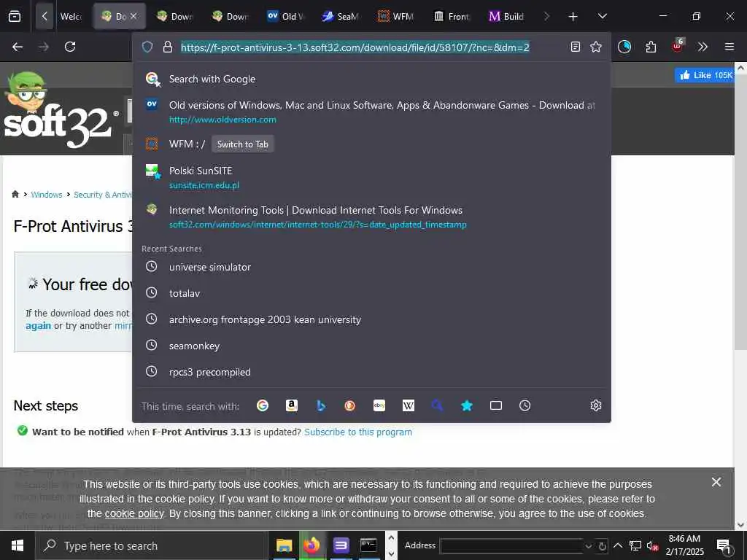
Task: Reload the current page
Action: point(70,47)
